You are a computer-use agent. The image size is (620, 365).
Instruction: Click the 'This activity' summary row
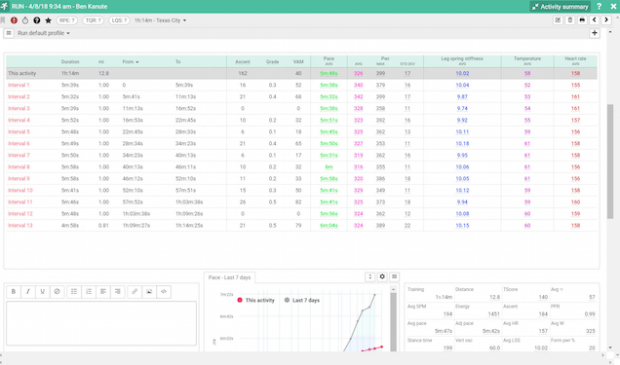[302, 73]
